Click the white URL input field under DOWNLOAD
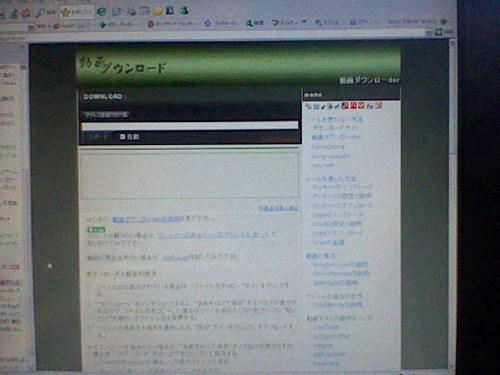The image size is (500, 375). (190, 125)
